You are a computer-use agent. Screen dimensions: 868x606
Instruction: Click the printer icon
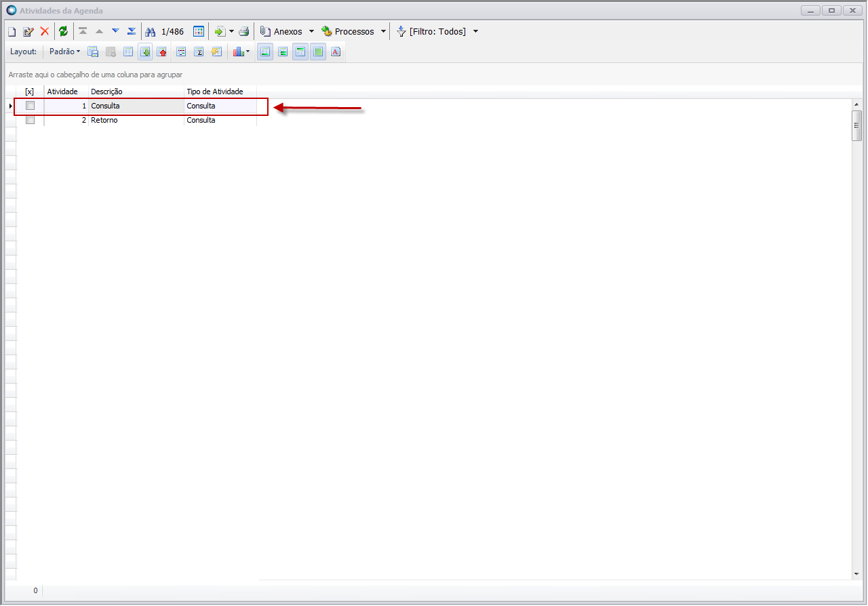[244, 31]
